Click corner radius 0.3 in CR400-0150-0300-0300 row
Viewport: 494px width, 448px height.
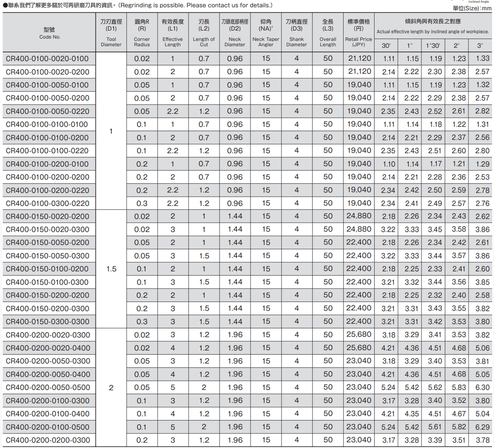[x=142, y=322]
